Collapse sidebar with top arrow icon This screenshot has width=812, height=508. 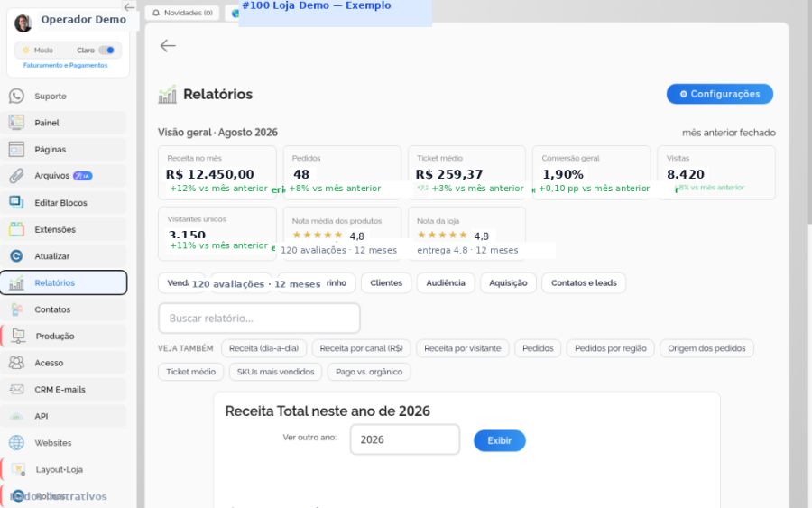coord(129,7)
